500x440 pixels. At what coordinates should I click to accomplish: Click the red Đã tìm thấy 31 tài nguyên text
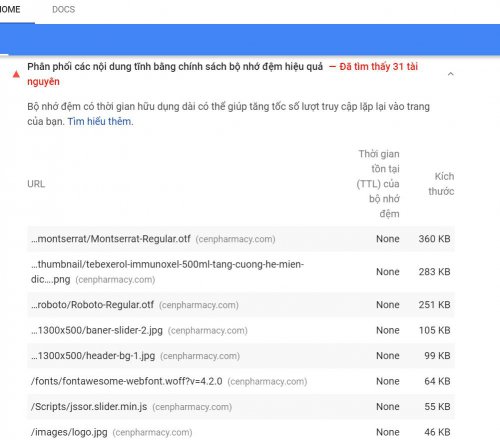click(222, 74)
